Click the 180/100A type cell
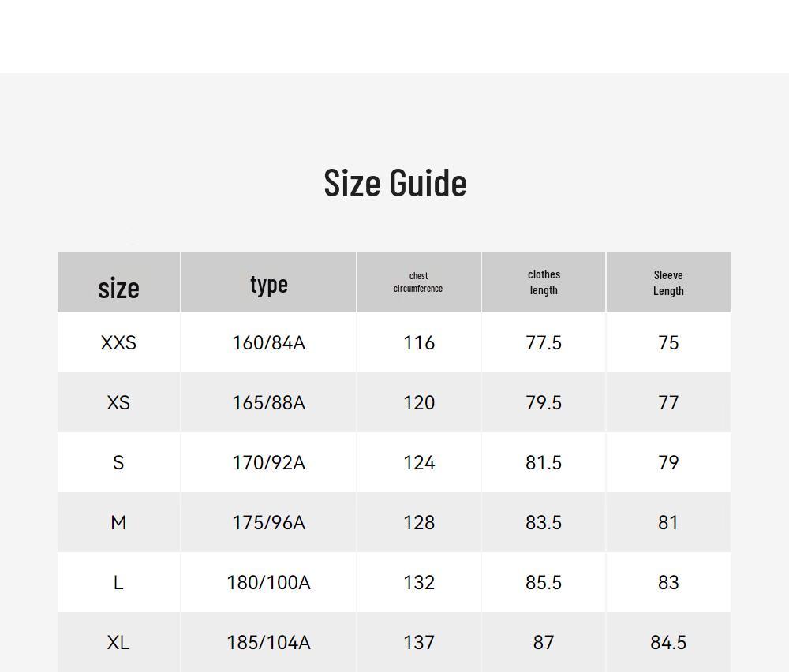Screen dimensions: 789x672 [x=269, y=582]
